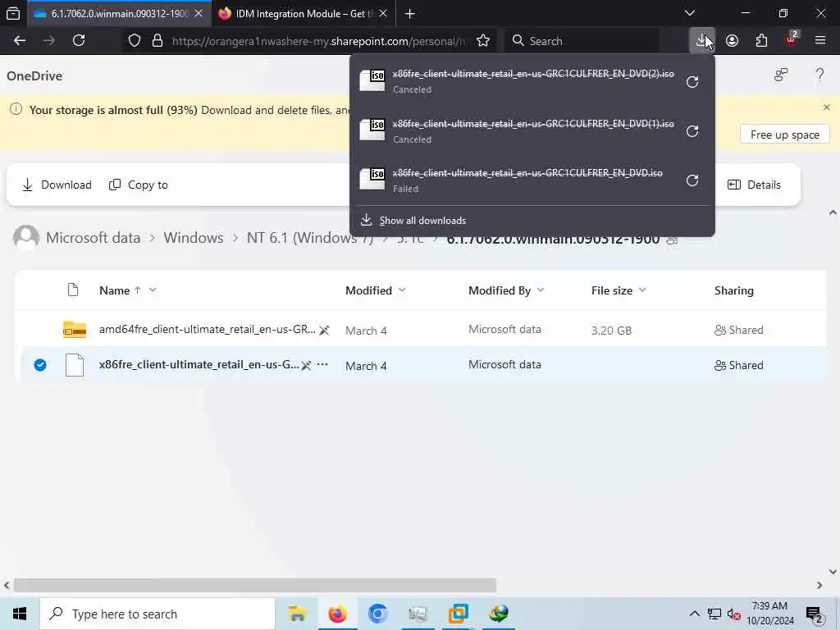The image size is (840, 630).
Task: Click the tracking protection shield icon
Action: pyautogui.click(x=135, y=41)
